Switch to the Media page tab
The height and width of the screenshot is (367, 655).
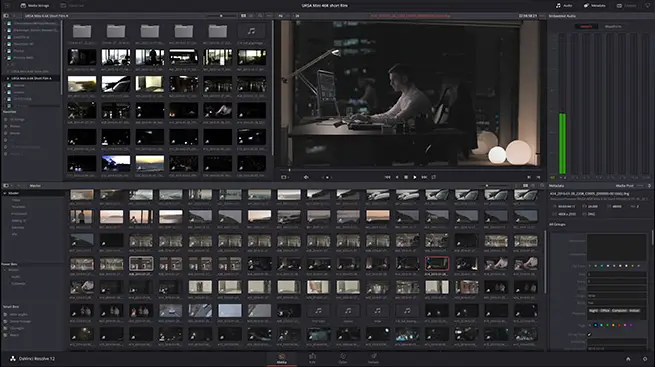282,358
